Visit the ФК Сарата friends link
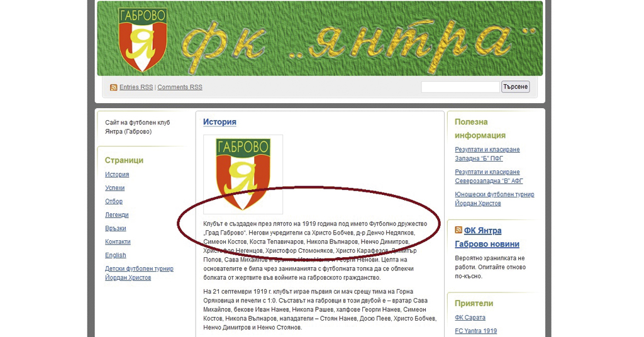 470,318
